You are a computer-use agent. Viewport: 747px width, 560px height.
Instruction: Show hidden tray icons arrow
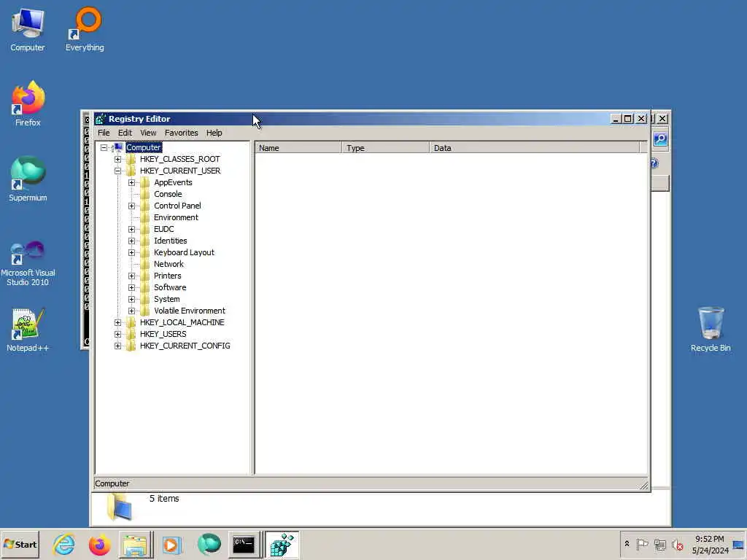(627, 544)
